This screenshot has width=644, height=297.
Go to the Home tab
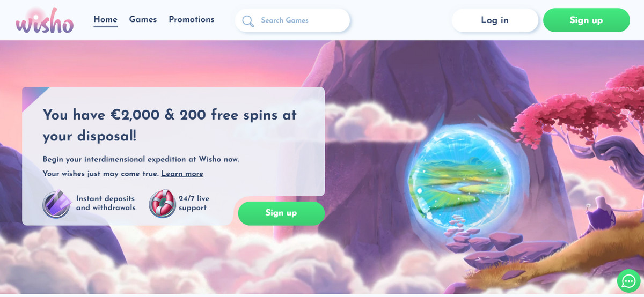pyautogui.click(x=105, y=20)
